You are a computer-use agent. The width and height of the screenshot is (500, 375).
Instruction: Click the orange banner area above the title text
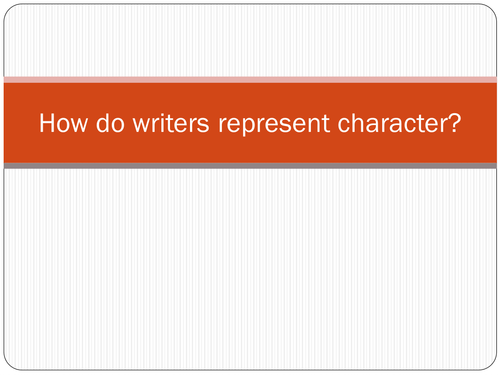click(x=250, y=97)
